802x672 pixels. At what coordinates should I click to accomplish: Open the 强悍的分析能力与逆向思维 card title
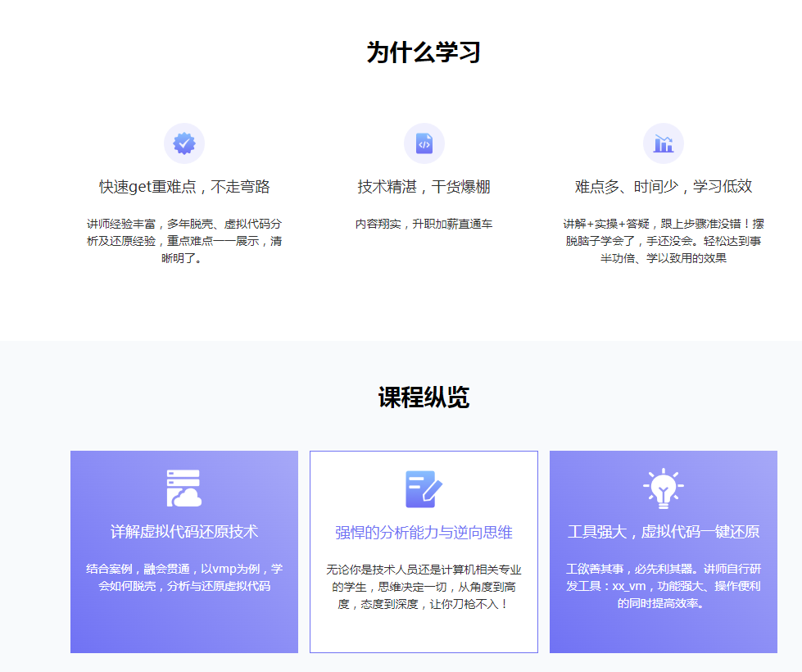(424, 533)
